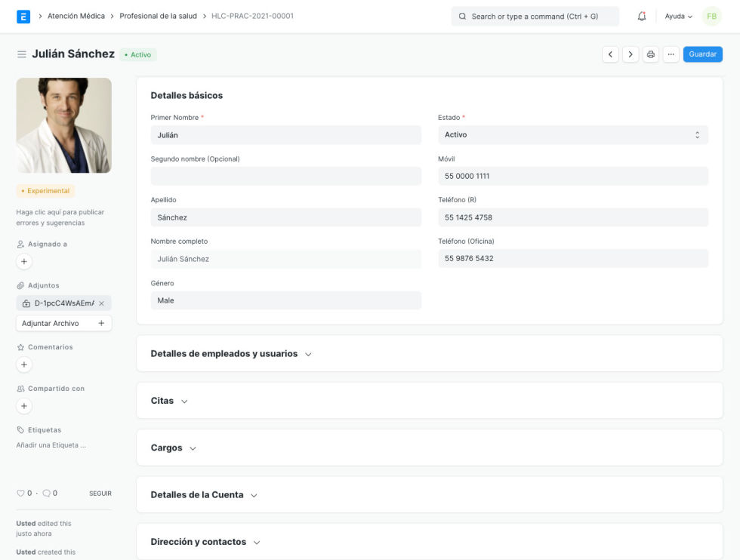The image size is (740, 560).
Task: Click the Móvil phone number field
Action: pos(572,176)
